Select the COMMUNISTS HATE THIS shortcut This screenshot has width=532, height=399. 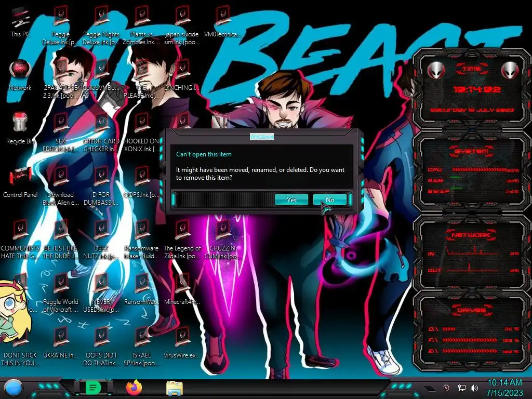(x=20, y=240)
